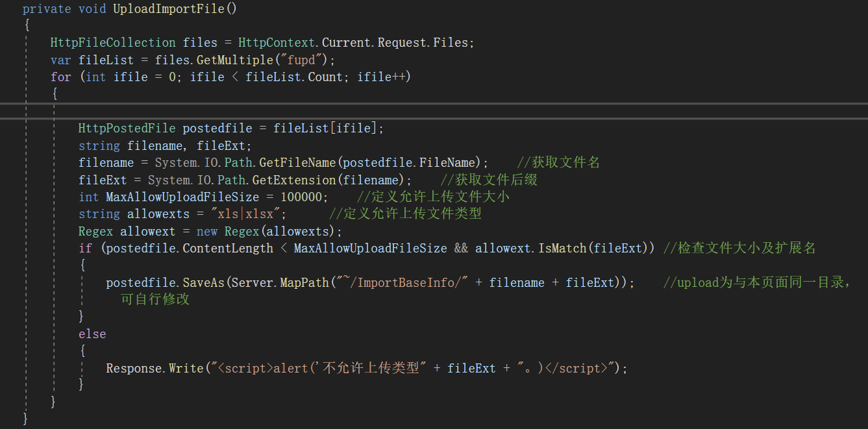Screen dimensions: 868x429
Task: Click the "fupd" string literal
Action: tap(301, 60)
